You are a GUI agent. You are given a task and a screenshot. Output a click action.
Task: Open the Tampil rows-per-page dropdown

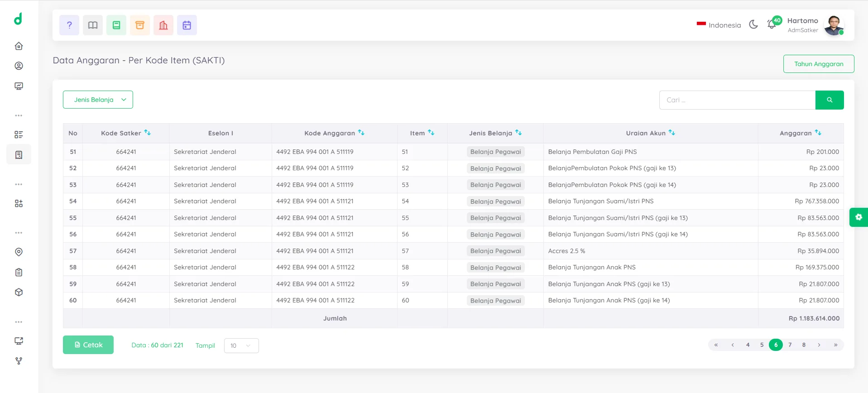tap(241, 345)
